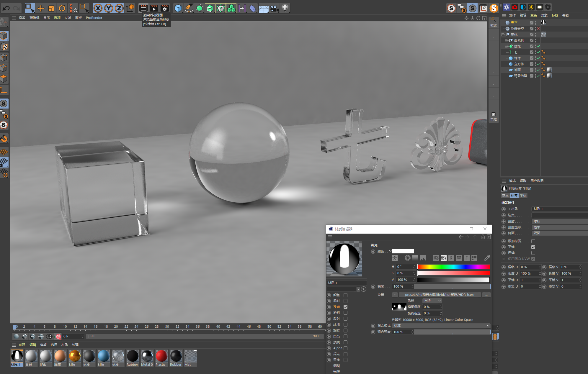
Task: Open the 投射显示 dropdown set to 简单
Action: [x=560, y=227]
